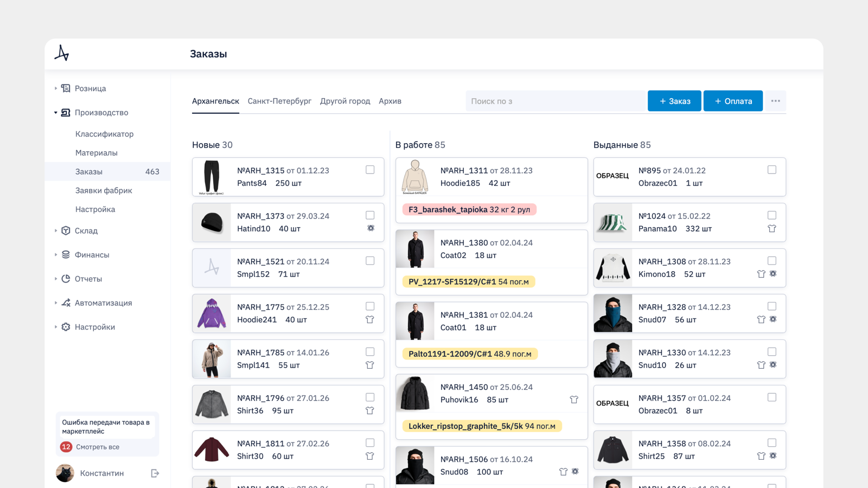The height and width of the screenshot is (488, 868).
Task: Click the Hoodie241 purple hoodie thumbnail
Action: (x=212, y=313)
